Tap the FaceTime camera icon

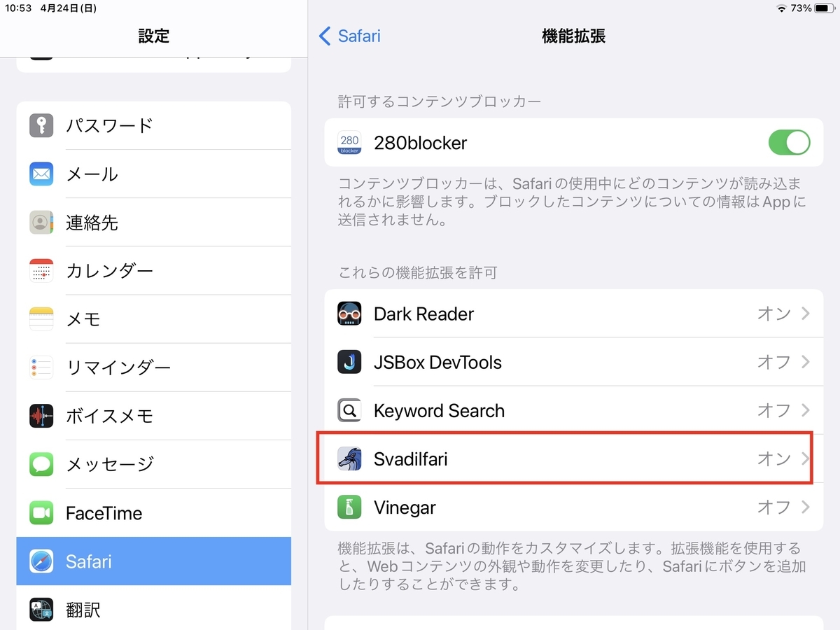pyautogui.click(x=41, y=513)
